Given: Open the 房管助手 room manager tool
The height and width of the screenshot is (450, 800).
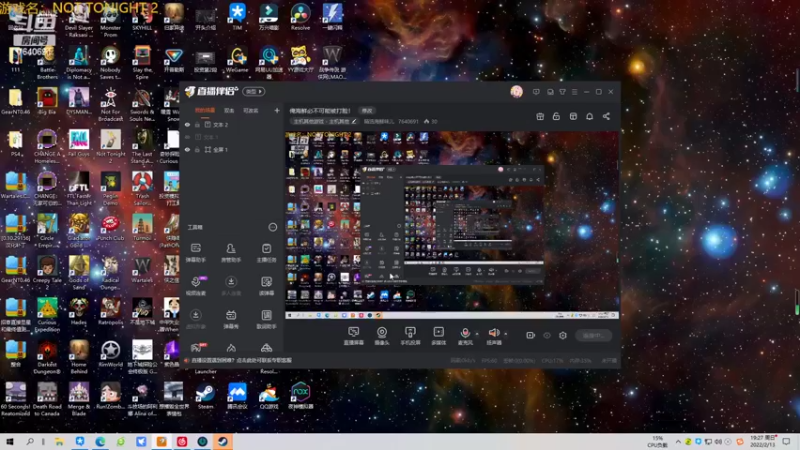Looking at the screenshot, I should [x=231, y=253].
